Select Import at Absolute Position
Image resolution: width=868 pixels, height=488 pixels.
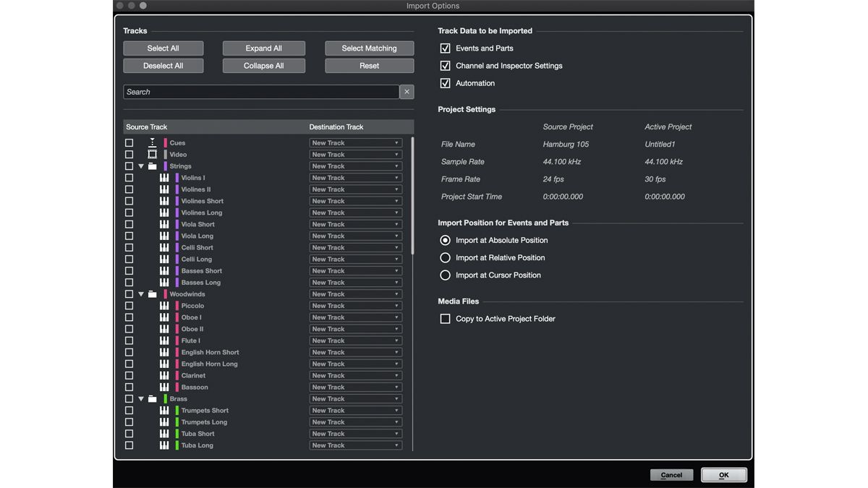point(445,240)
